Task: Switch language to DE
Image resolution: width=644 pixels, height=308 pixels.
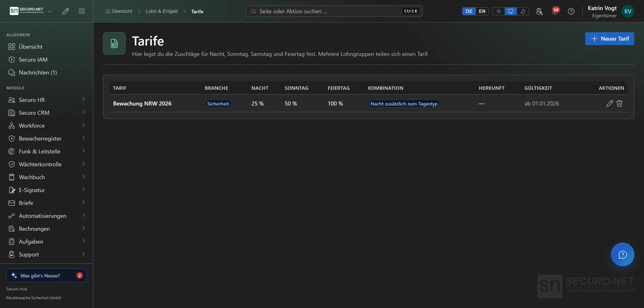Action: (x=469, y=11)
